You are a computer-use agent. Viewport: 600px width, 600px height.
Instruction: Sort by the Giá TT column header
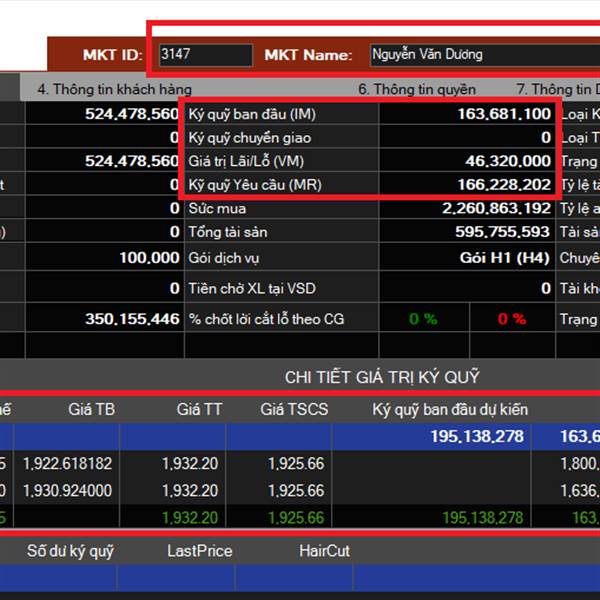tap(199, 409)
